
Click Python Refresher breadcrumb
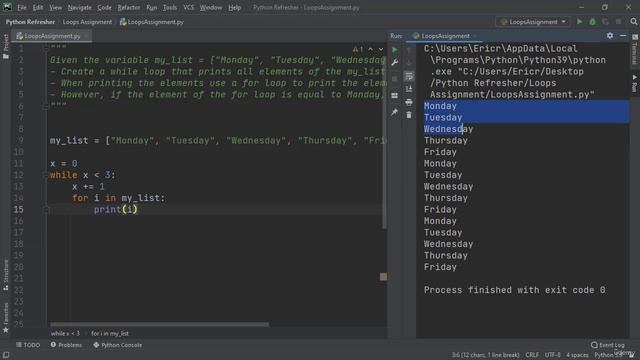tap(30, 22)
